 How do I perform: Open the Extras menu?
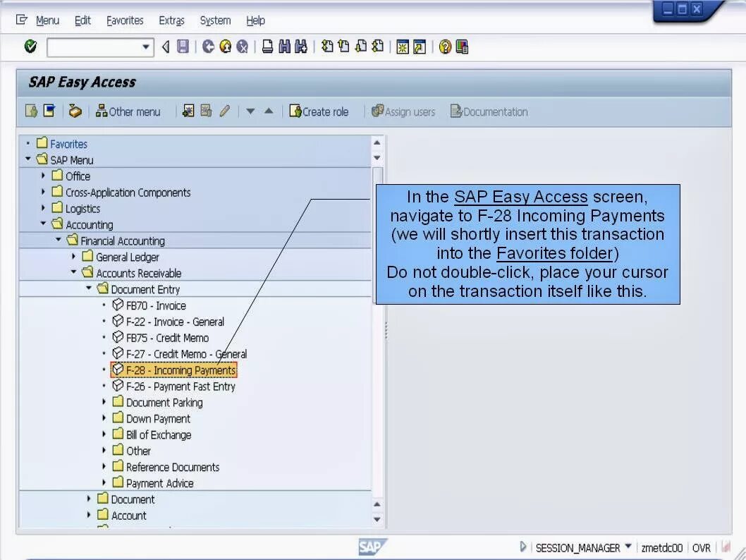[171, 20]
